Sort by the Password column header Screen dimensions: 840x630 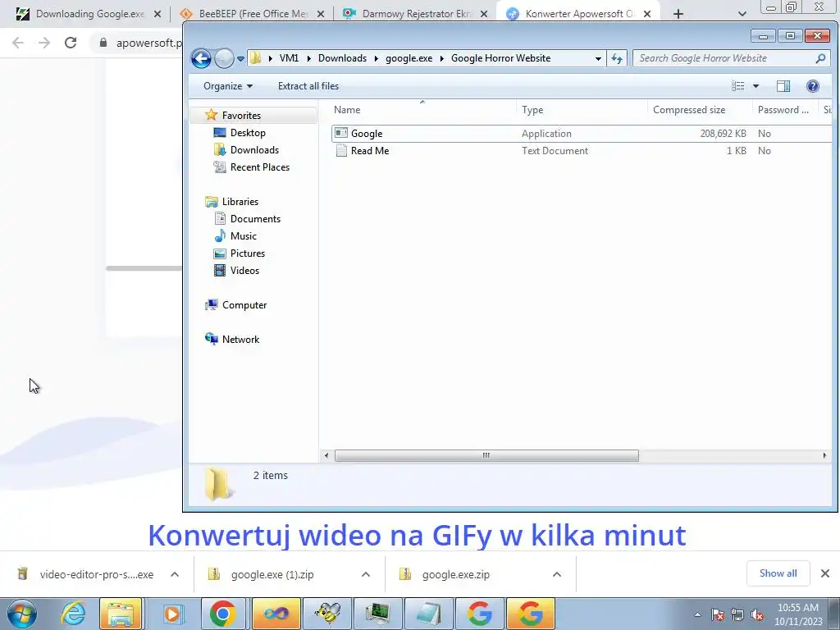point(785,110)
